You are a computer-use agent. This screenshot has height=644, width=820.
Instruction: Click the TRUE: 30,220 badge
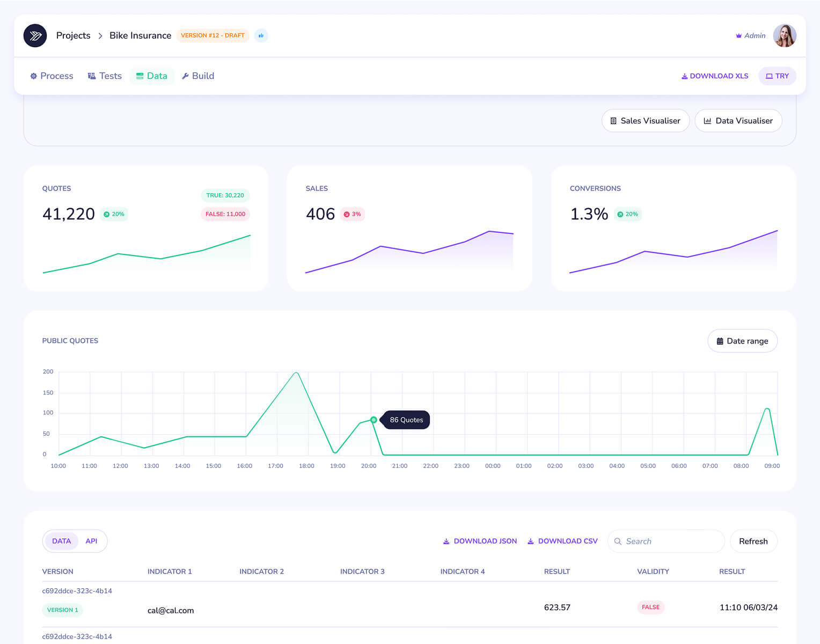click(225, 195)
